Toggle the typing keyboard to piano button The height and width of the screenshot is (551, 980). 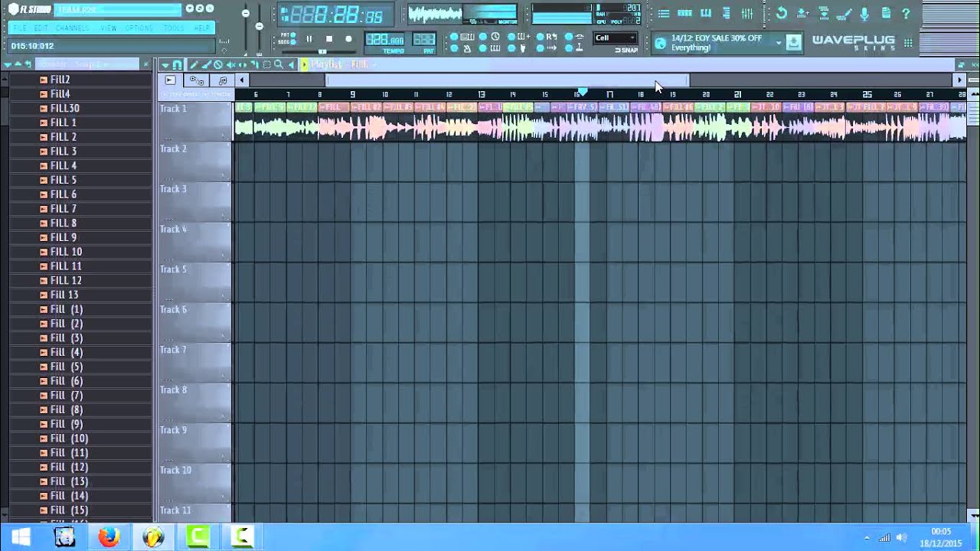coord(467,37)
